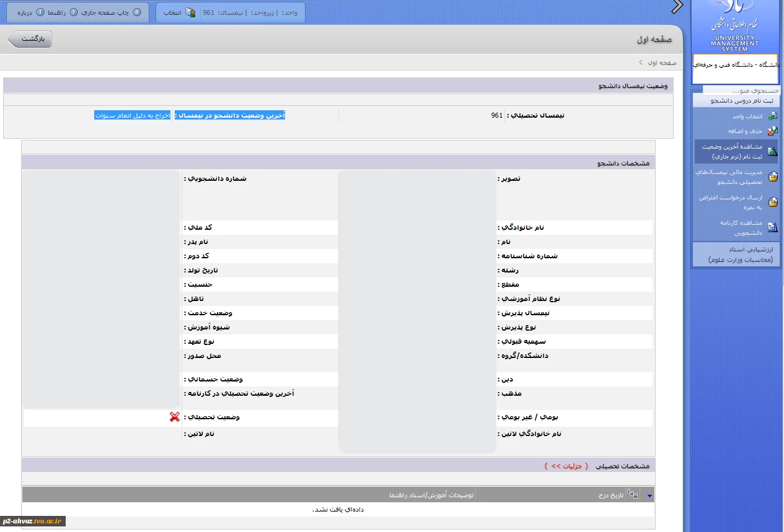Click the صفحه اول breadcrumb link
Screen dimensions: 784x532
661,63
